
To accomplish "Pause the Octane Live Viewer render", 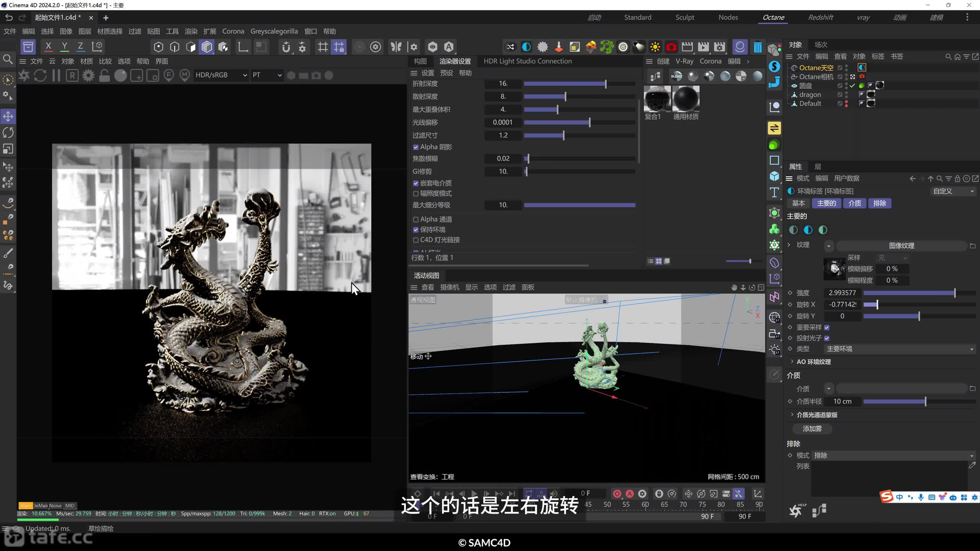I will 56,75.
